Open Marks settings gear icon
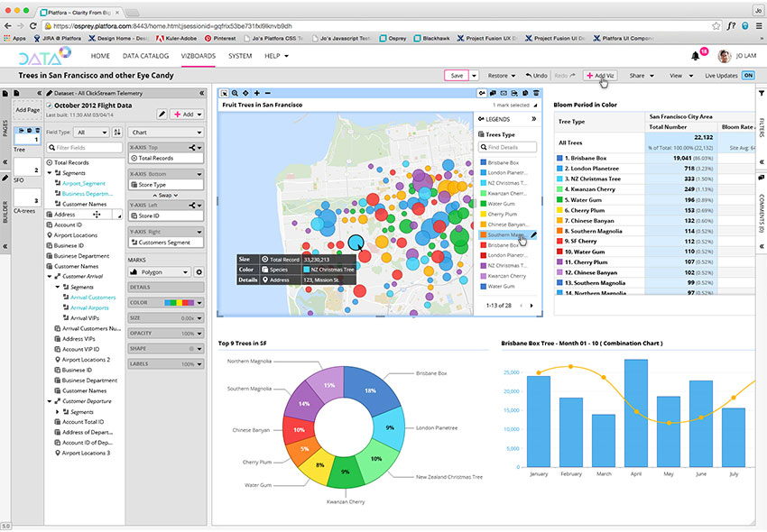 (199, 271)
